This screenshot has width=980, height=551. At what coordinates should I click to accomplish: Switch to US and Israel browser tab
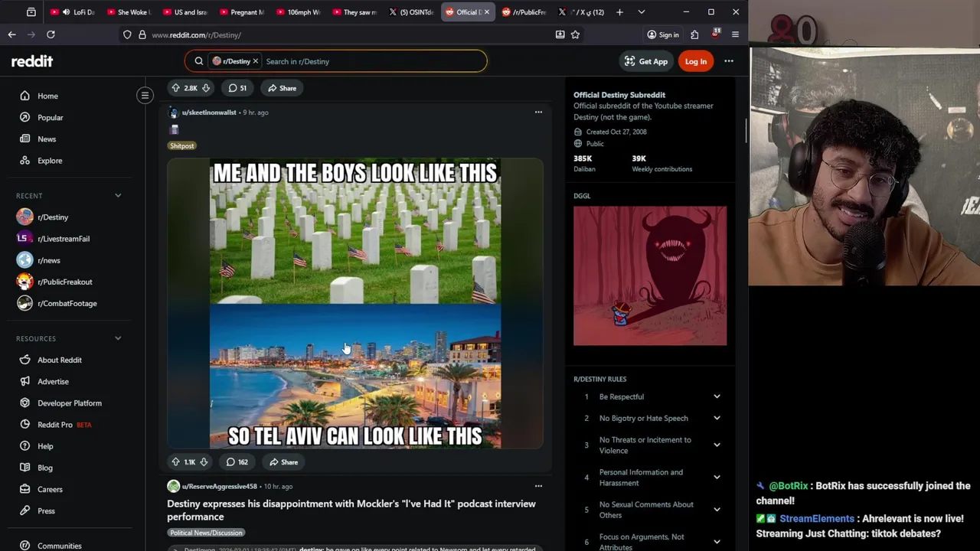tap(186, 12)
